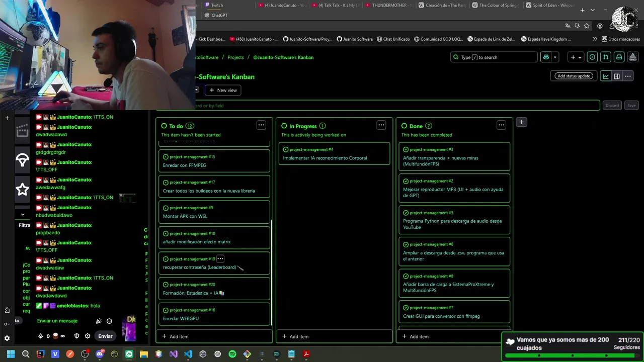Click Add item in Done column
The width and height of the screenshot is (644, 362).
pyautogui.click(x=415, y=336)
